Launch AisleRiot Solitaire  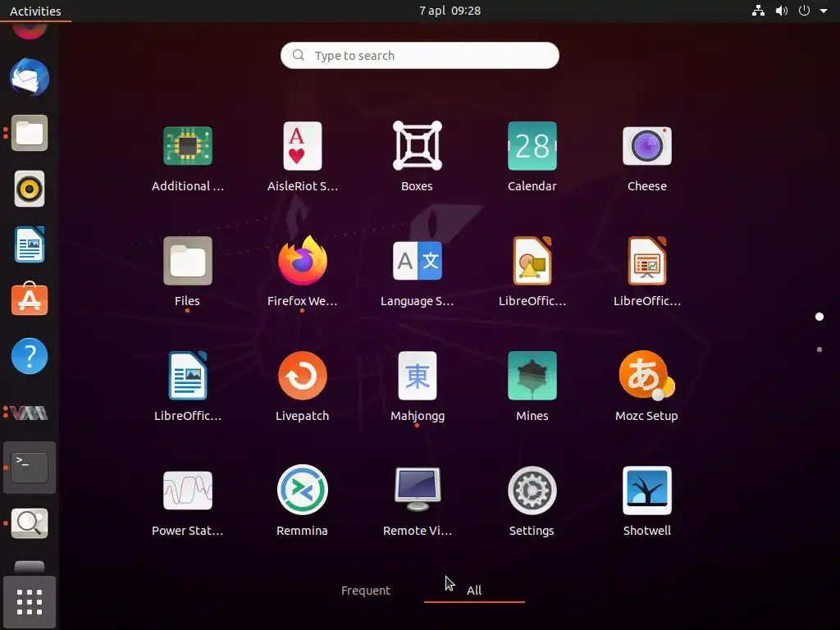click(x=303, y=146)
